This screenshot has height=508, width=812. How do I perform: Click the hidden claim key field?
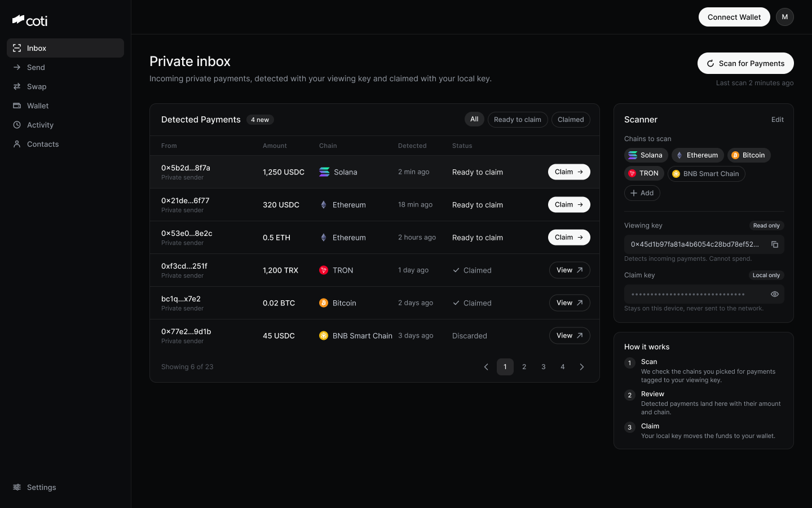(704, 294)
